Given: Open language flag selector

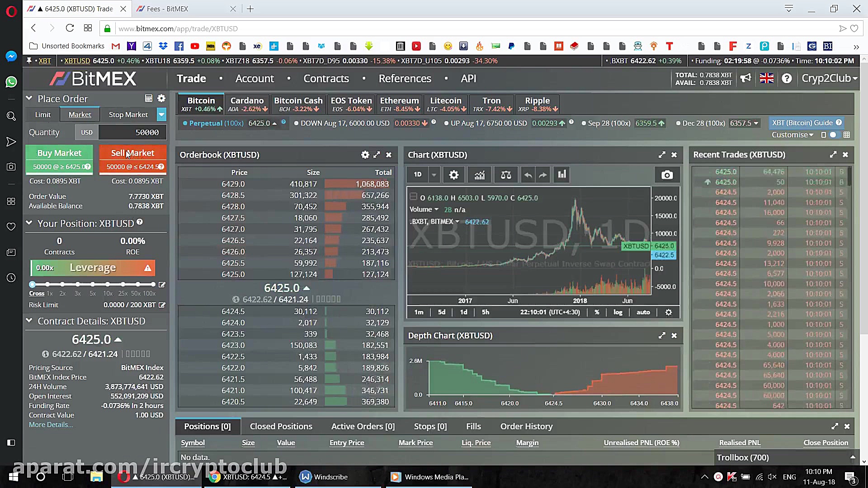Looking at the screenshot, I should click(767, 78).
